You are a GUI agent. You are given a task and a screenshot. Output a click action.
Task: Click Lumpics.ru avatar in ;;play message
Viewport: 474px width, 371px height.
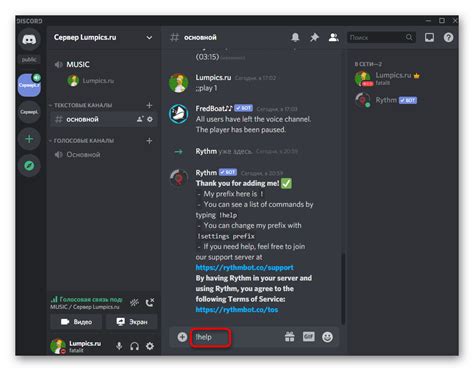[x=179, y=83]
